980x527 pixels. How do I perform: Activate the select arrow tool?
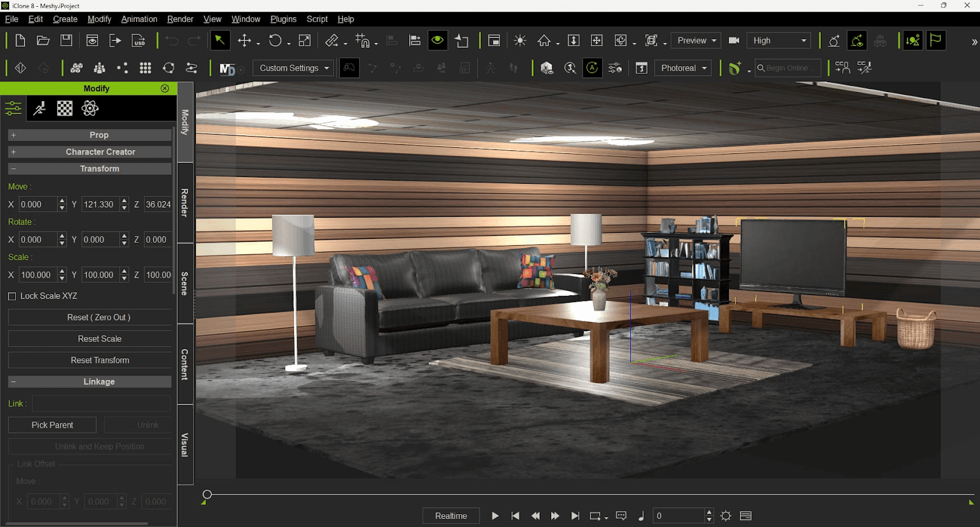219,40
